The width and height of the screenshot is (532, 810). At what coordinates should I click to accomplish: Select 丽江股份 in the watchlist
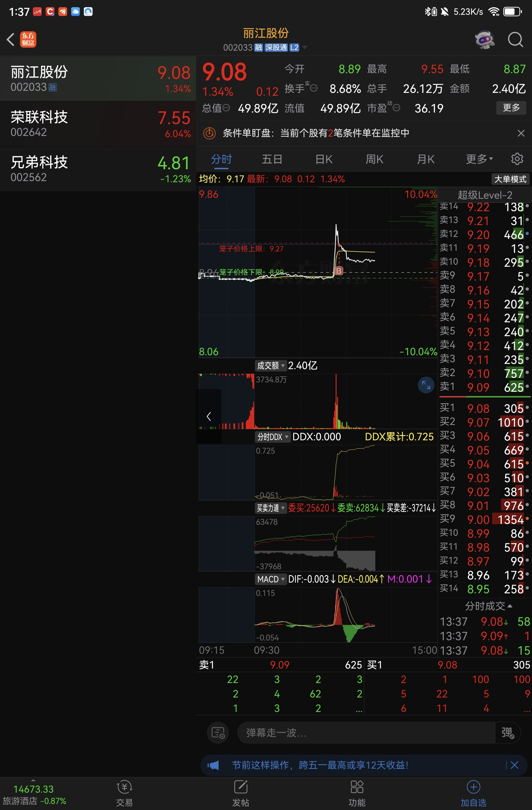tap(98, 79)
